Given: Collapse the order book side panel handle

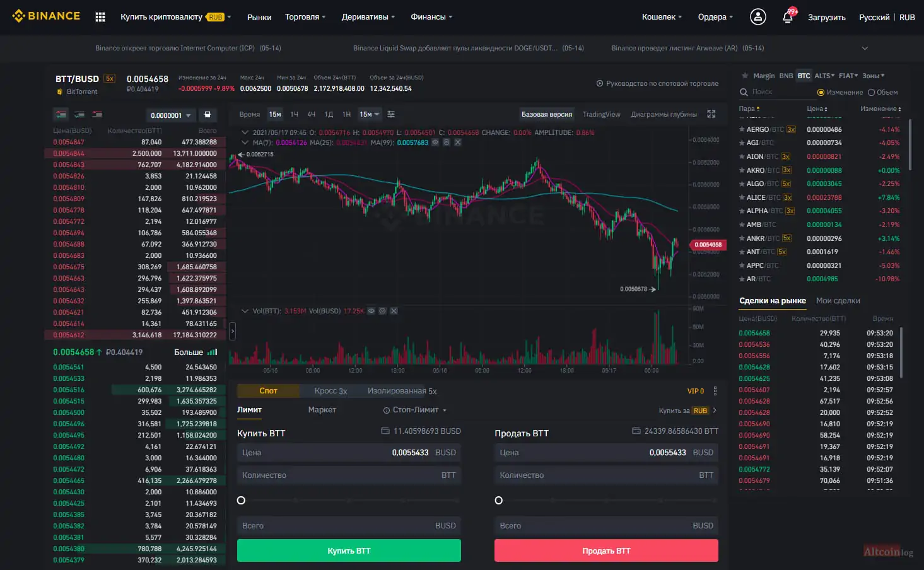Looking at the screenshot, I should pyautogui.click(x=232, y=330).
